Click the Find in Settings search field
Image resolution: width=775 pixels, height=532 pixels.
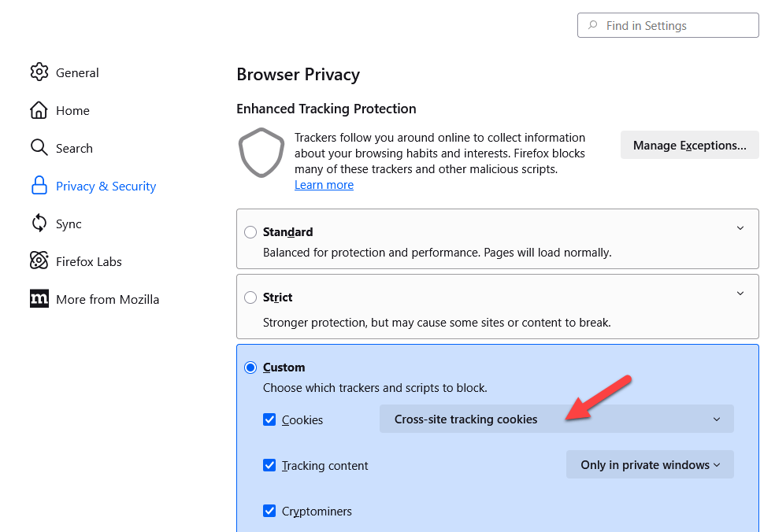click(x=668, y=25)
